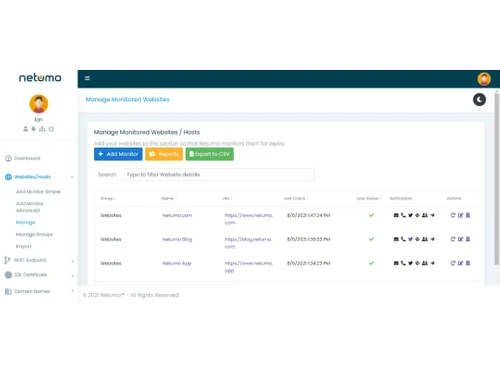Select Manage in the sidebar submenu

25,222
